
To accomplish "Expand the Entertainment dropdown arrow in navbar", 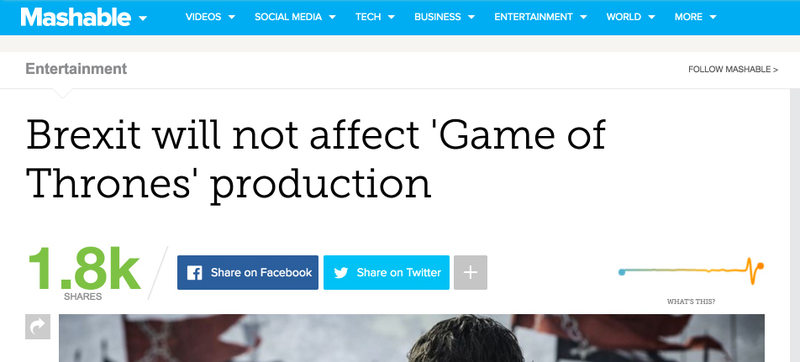I will [x=583, y=17].
